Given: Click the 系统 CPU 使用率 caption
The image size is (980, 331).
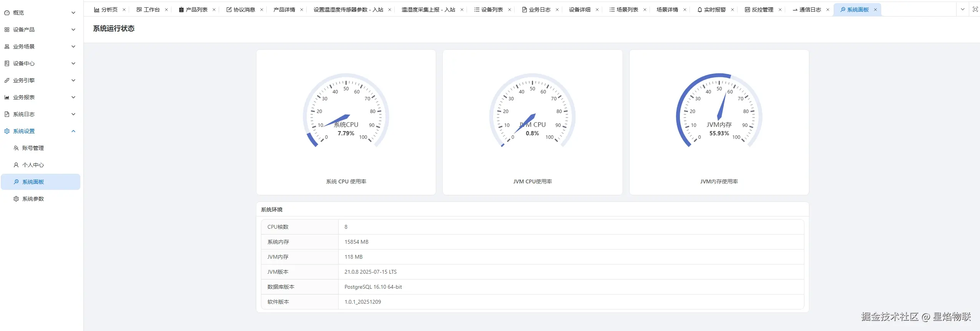Looking at the screenshot, I should (346, 181).
